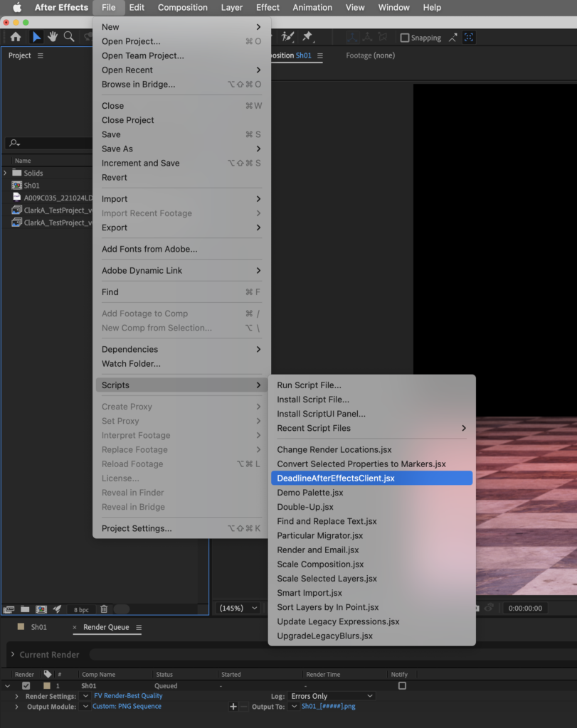Open the Composition Sh01 panel menu icon
The width and height of the screenshot is (577, 728).
(x=320, y=55)
